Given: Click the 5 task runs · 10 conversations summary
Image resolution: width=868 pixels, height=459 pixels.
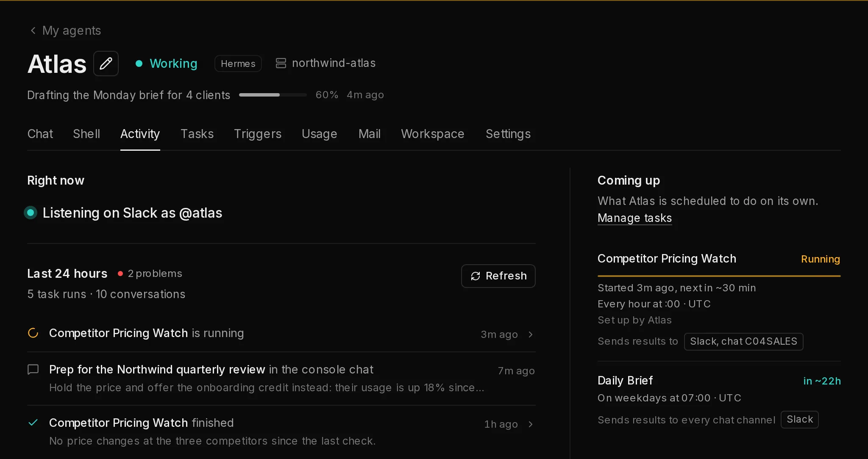Looking at the screenshot, I should pos(106,294).
